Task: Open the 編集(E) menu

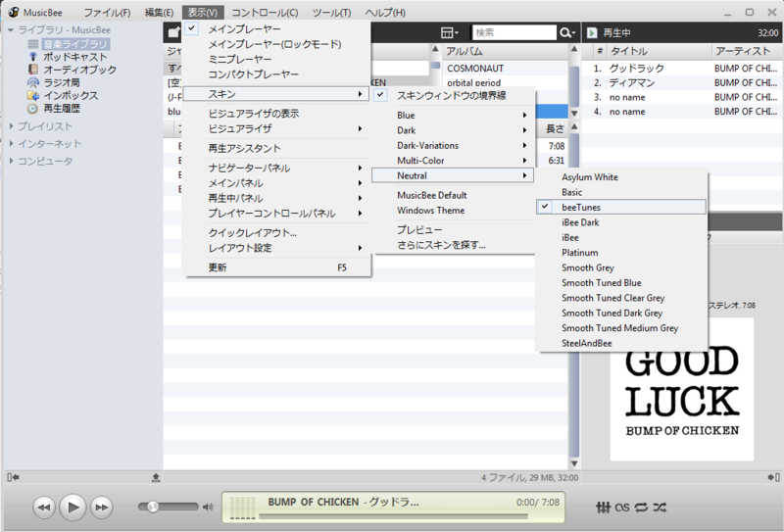Action: point(159,13)
